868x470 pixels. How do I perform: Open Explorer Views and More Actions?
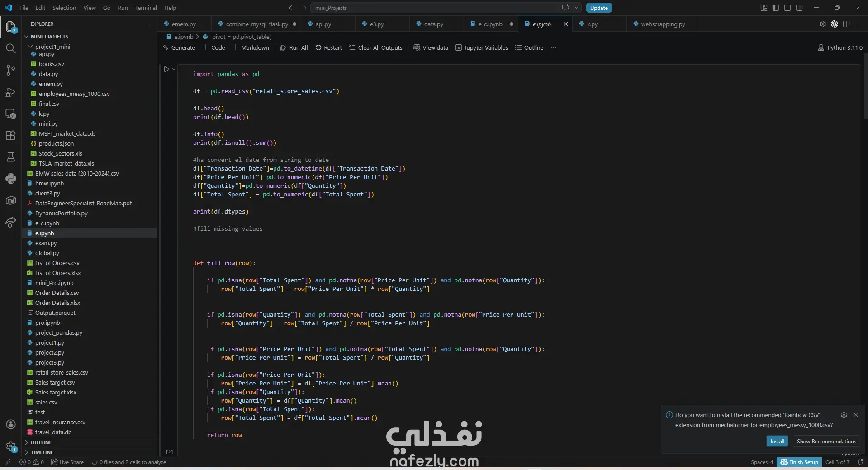147,24
